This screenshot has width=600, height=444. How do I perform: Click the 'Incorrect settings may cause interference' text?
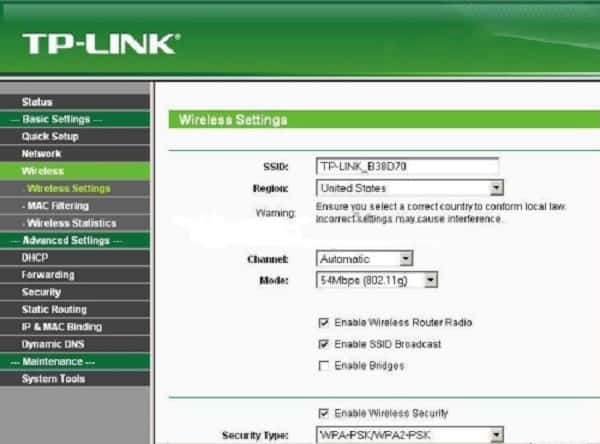click(409, 219)
